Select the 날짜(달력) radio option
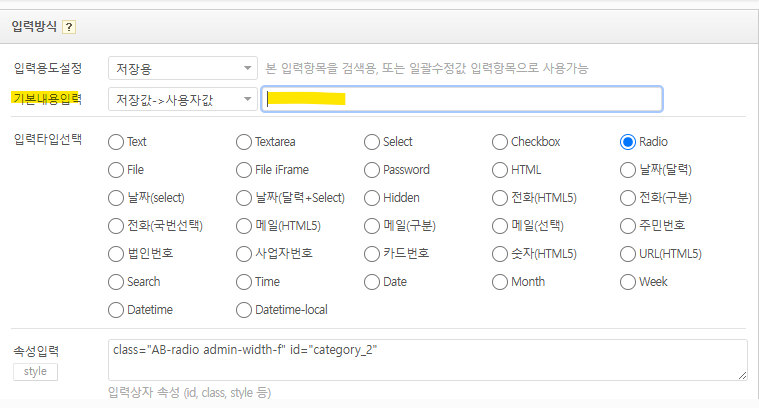Viewport: 759px width, 408px height. coord(628,170)
